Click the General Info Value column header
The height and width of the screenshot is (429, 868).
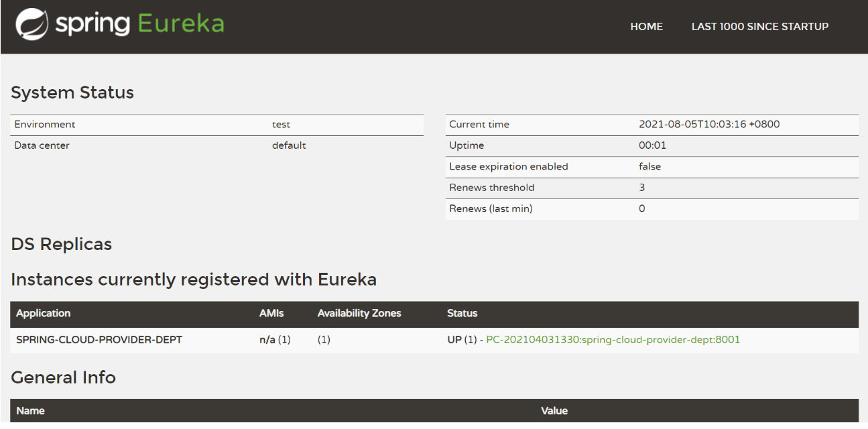(554, 411)
